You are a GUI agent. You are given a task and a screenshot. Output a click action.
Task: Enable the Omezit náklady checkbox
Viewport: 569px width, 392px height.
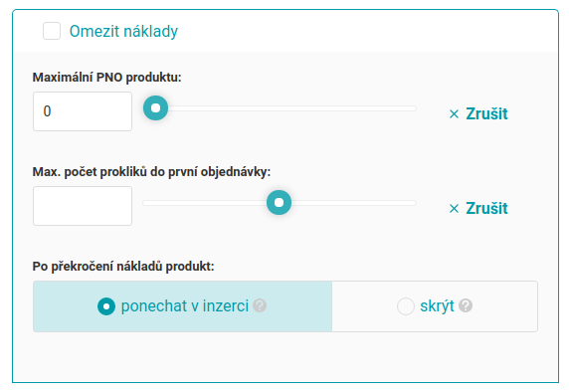coord(52,31)
